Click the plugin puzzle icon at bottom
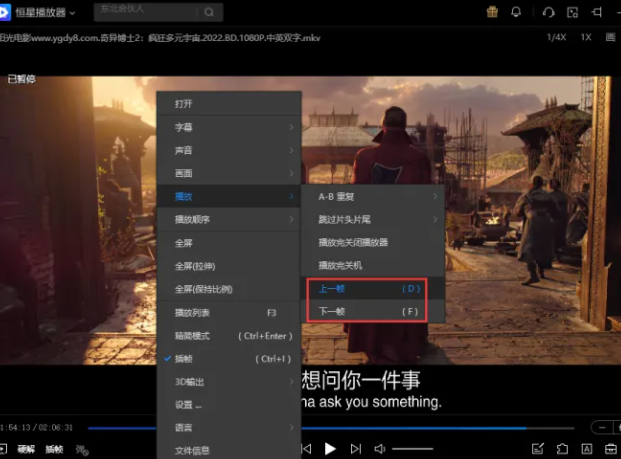 (x=562, y=449)
